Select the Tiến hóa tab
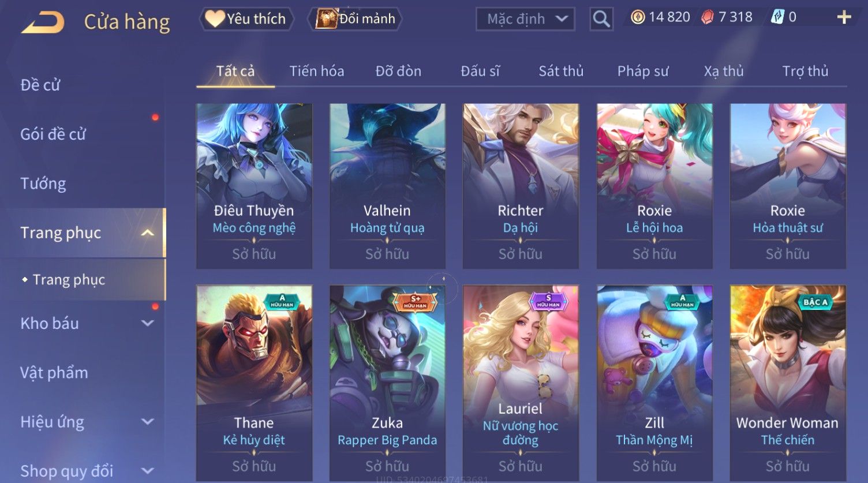 pyautogui.click(x=317, y=71)
